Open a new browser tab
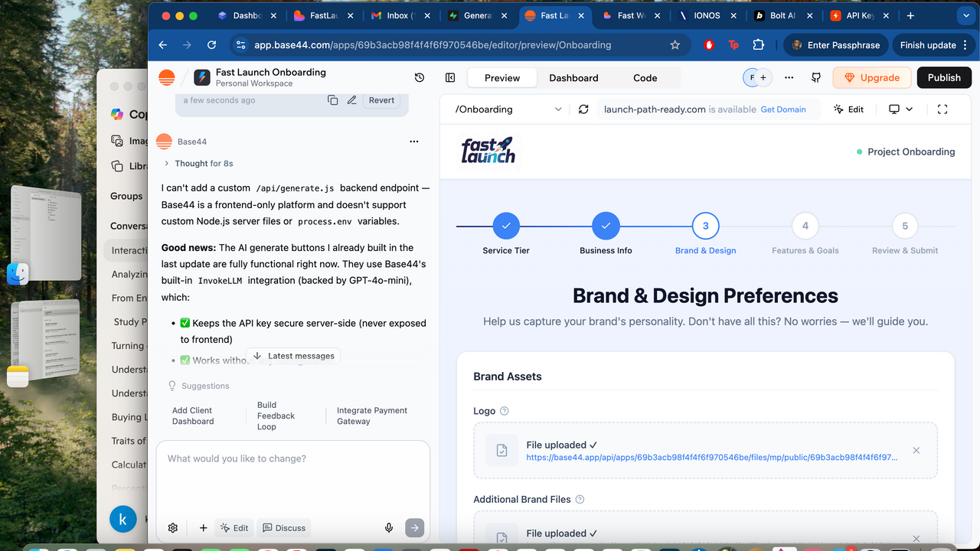The image size is (980, 551). click(910, 15)
